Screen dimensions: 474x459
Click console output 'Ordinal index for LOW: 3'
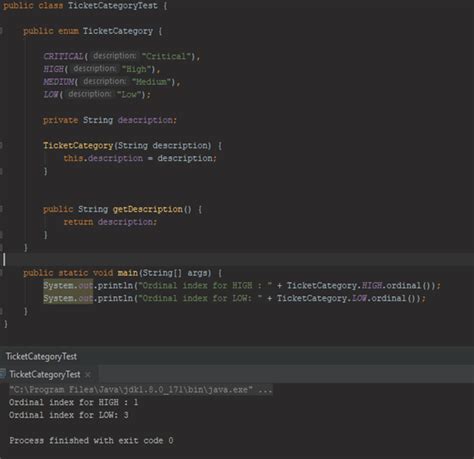[69, 415]
